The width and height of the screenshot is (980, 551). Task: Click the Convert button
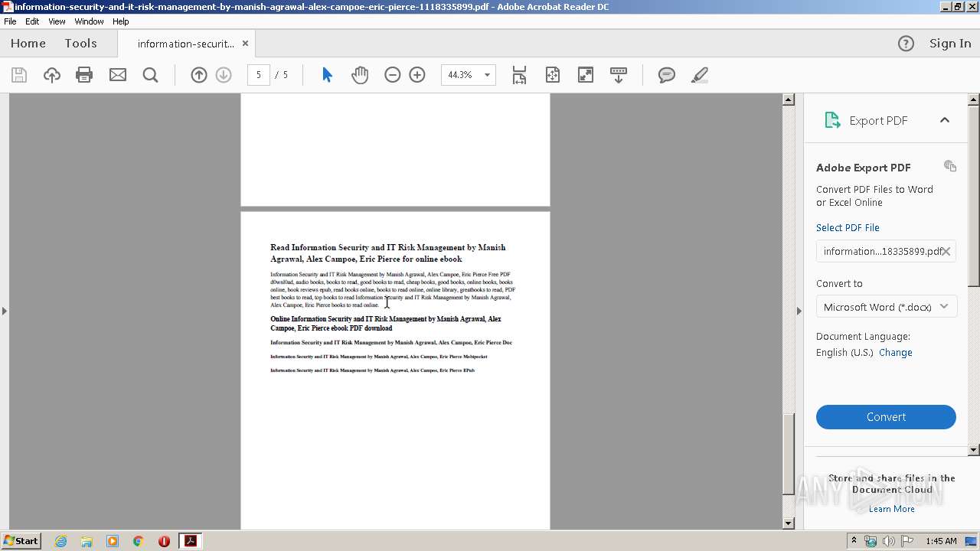click(886, 417)
